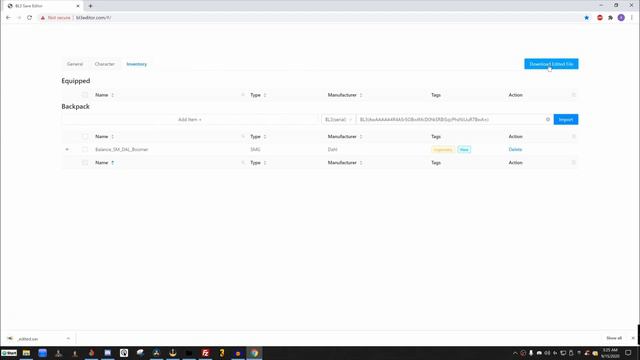Tick the Balance_SM_DAL_Boomer row checkbox
Image resolution: width=640 pixels, height=360 pixels.
point(85,149)
